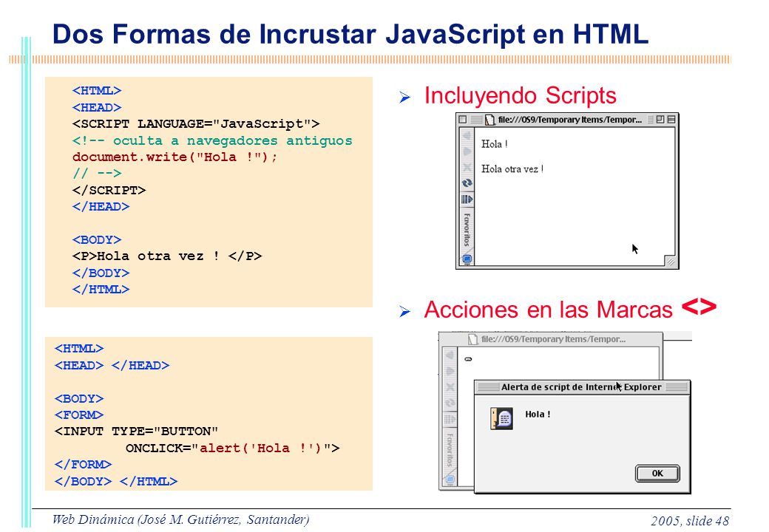This screenshot has width=769, height=532.
Task: Click the </FORM> closing tag line
Action: click(x=83, y=465)
